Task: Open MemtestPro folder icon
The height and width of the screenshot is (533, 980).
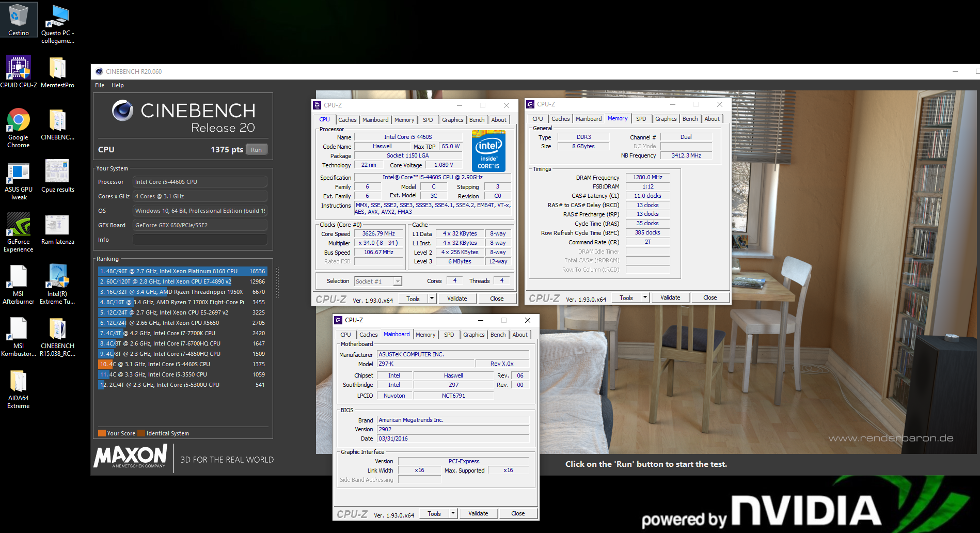Action: point(57,72)
